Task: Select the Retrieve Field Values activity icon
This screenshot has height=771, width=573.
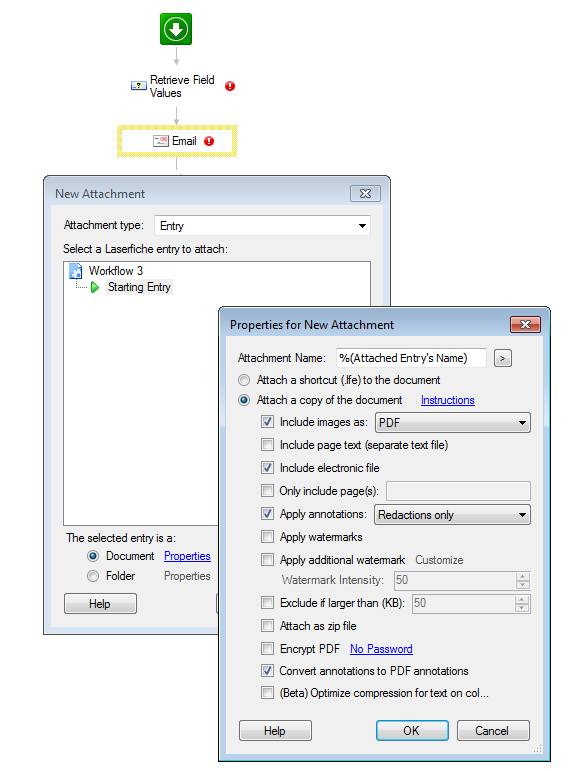Action: pos(138,86)
